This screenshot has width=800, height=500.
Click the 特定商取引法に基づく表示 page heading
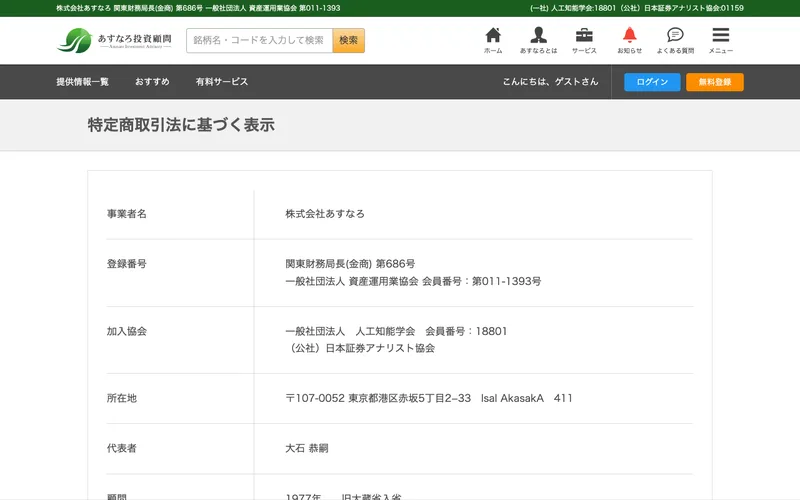(x=181, y=125)
